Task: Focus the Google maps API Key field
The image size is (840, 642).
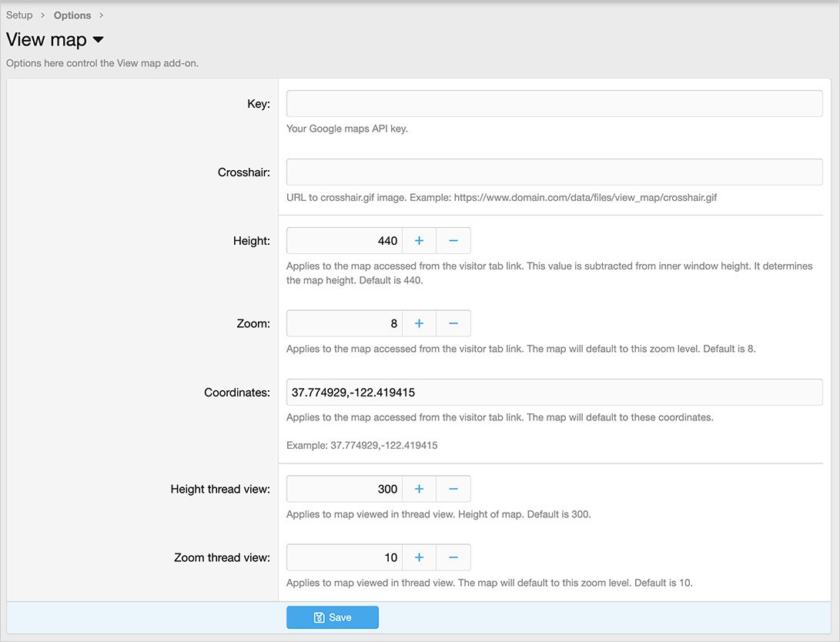Action: [x=554, y=104]
